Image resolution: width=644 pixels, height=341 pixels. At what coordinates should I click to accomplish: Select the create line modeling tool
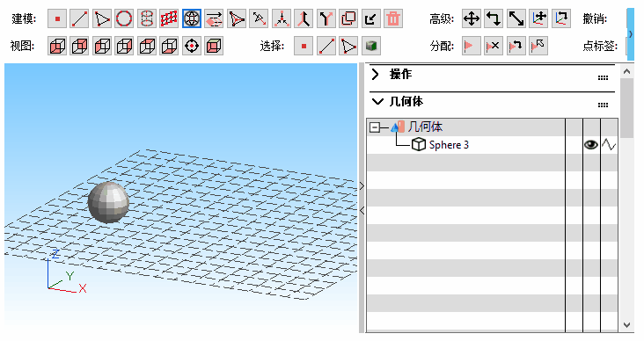pyautogui.click(x=79, y=18)
